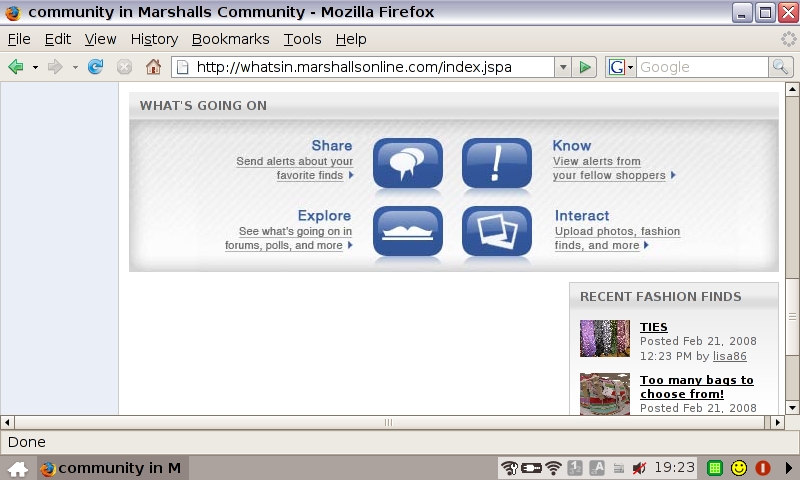Click the muted volume tray icon
Viewport: 800px width, 480px height.
639,468
